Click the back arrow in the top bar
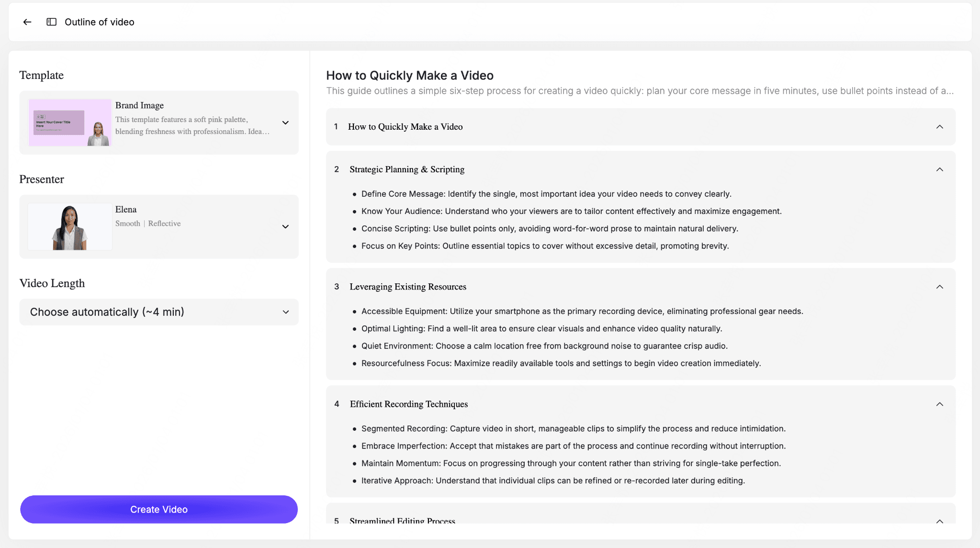980x548 pixels. pyautogui.click(x=27, y=22)
